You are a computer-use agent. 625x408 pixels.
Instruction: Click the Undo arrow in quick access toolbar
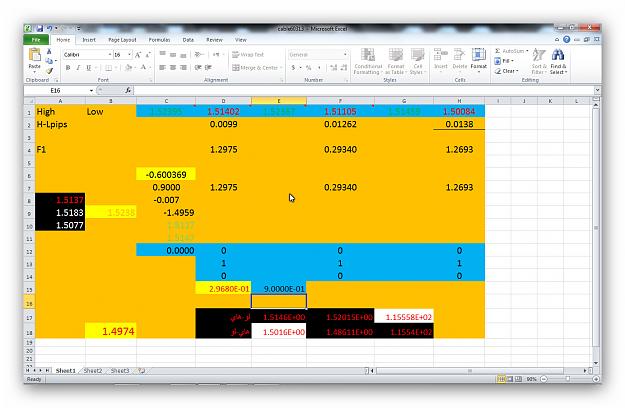tap(49, 29)
